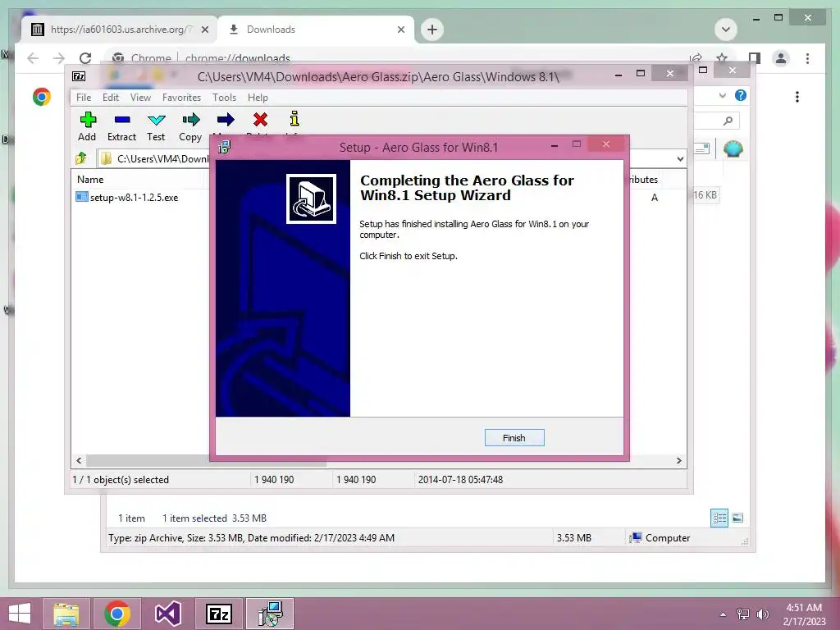Click the Info icon in 7-Zip toolbar
The image size is (840, 630).
(294, 120)
